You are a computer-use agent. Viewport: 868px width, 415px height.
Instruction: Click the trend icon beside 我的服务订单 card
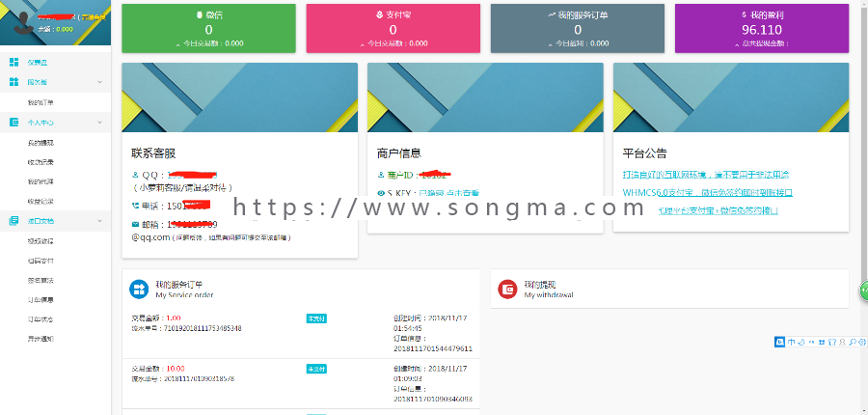pyautogui.click(x=552, y=15)
